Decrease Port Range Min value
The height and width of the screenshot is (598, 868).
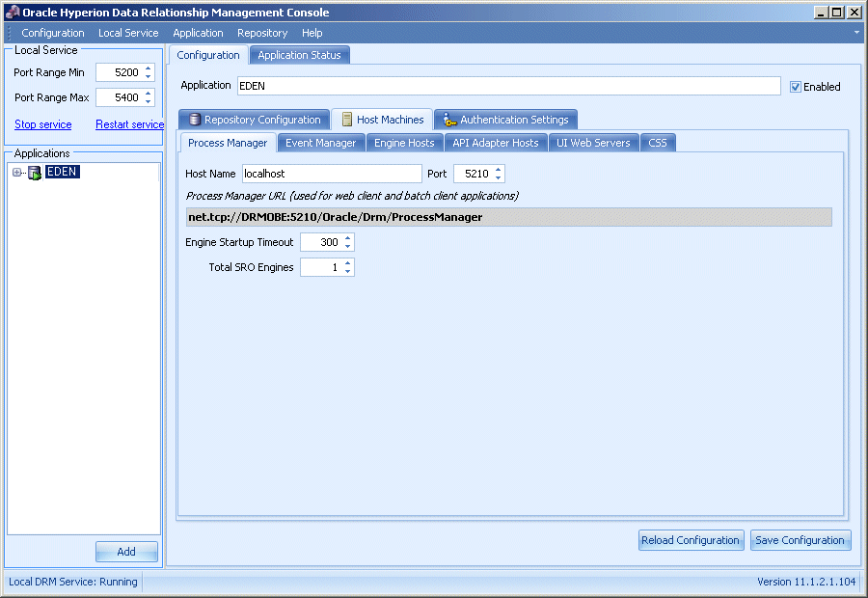149,76
